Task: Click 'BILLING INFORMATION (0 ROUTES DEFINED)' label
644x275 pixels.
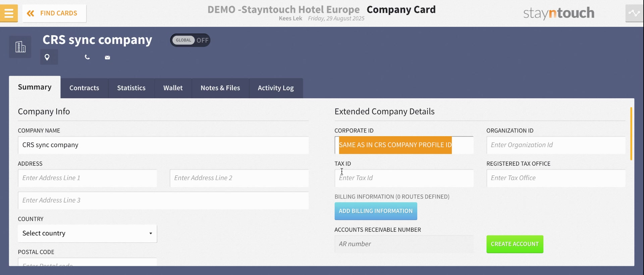Action: pyautogui.click(x=392, y=197)
